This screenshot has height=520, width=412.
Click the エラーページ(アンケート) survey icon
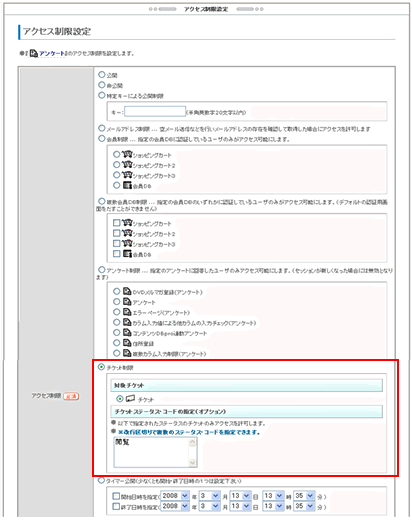(x=127, y=312)
